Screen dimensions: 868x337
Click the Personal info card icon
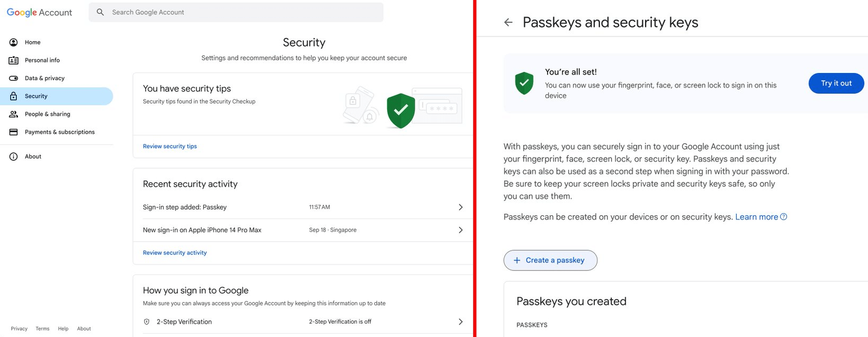tap(14, 60)
